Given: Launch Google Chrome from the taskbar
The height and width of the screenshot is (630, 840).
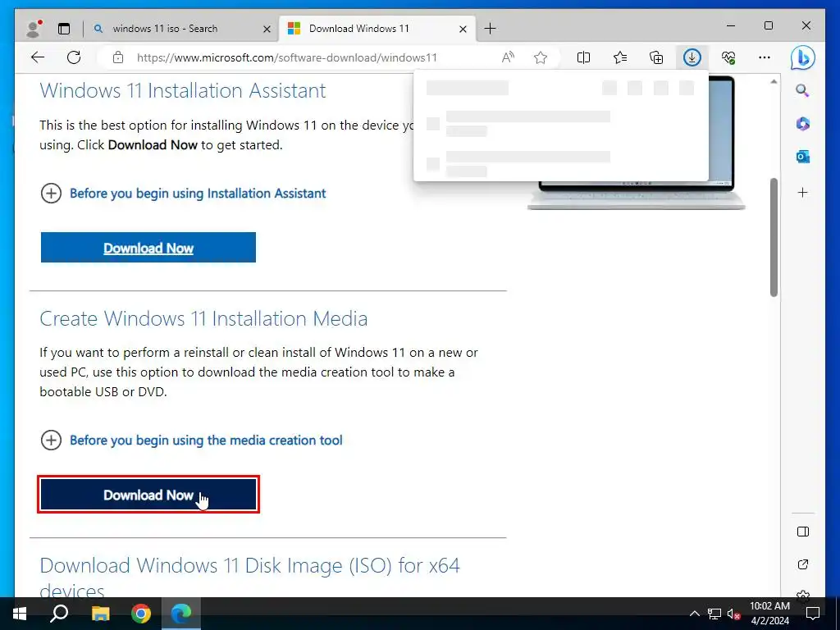Looking at the screenshot, I should tap(141, 614).
